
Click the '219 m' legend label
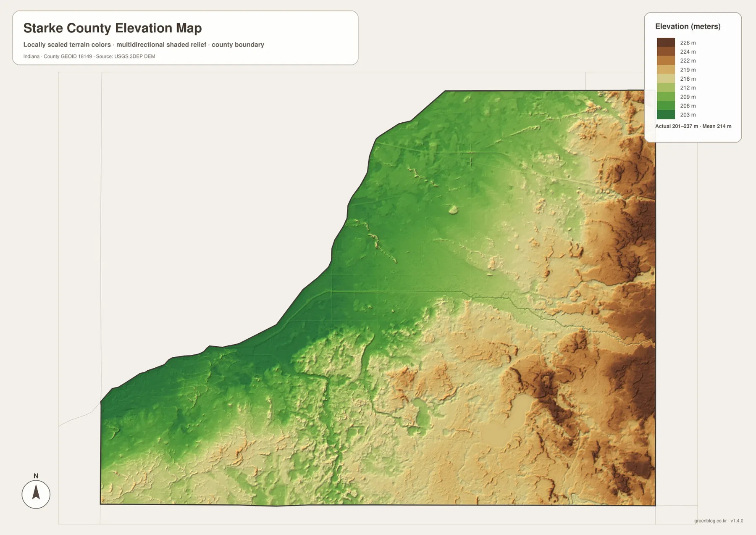pos(688,70)
